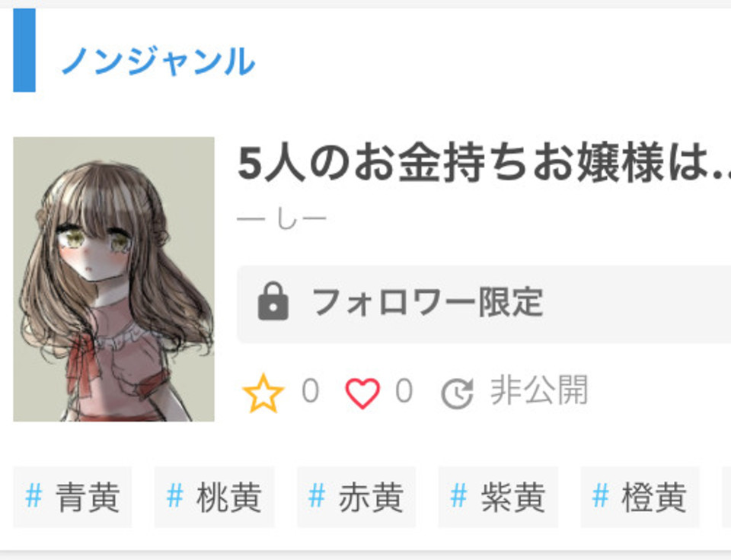Viewport: 731px width, 560px height.
Task: Click the red heart like icon
Action: click(x=362, y=393)
